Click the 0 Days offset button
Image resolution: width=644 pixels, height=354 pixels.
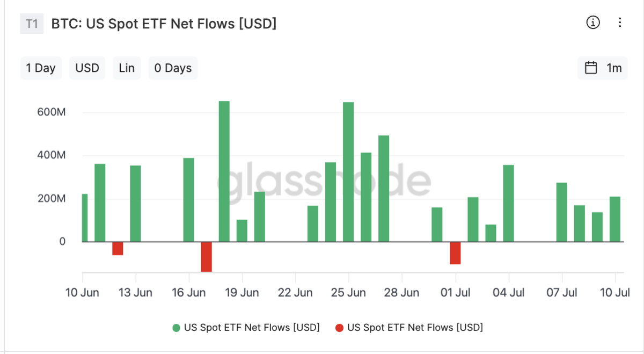(173, 68)
